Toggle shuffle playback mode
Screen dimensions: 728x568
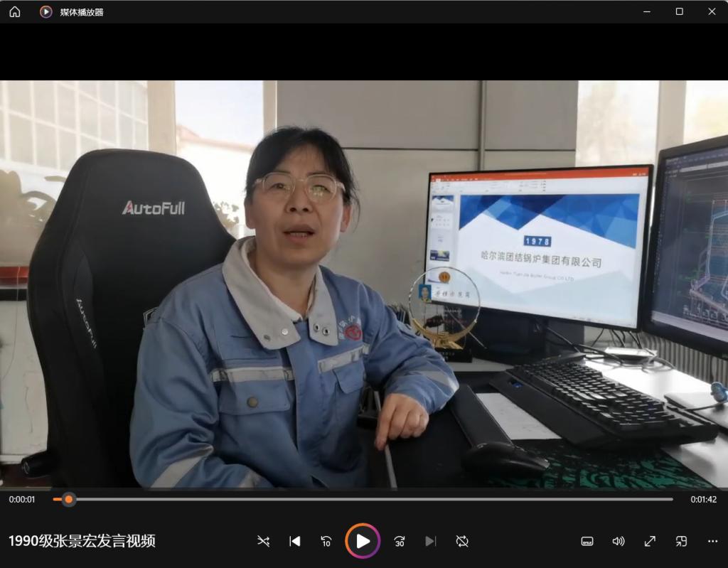(x=263, y=541)
